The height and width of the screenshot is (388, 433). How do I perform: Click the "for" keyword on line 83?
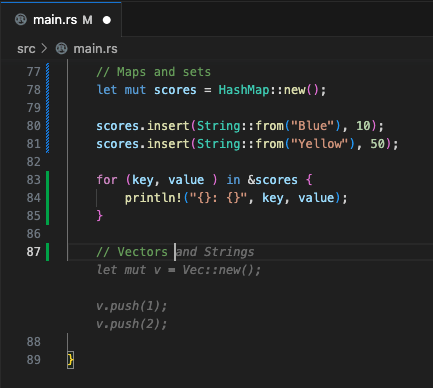[107, 180]
